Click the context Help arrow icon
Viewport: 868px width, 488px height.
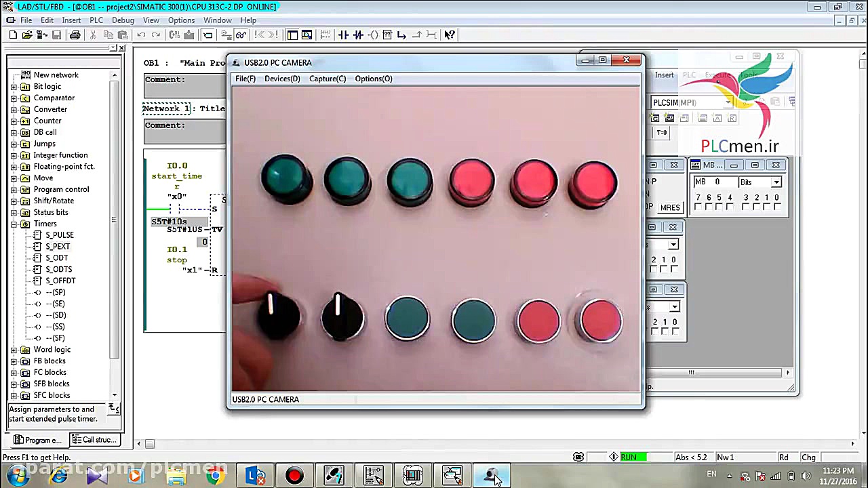click(x=450, y=35)
